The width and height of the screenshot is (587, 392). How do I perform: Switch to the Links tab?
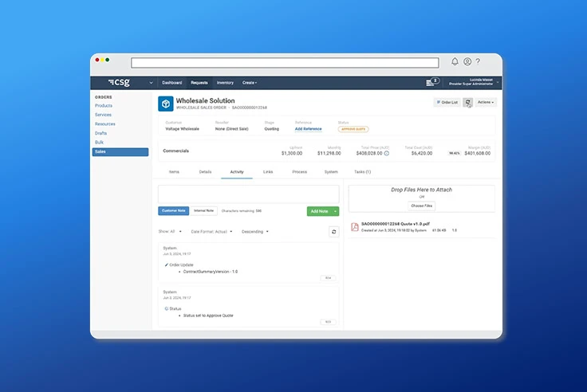268,172
